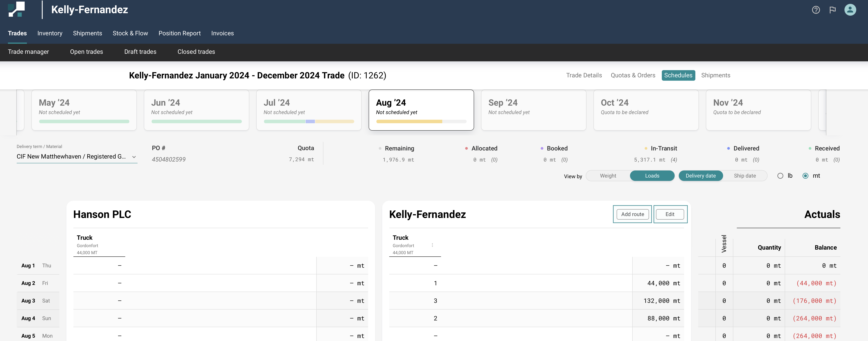
Task: Select the mt unit radio button
Action: tap(805, 176)
